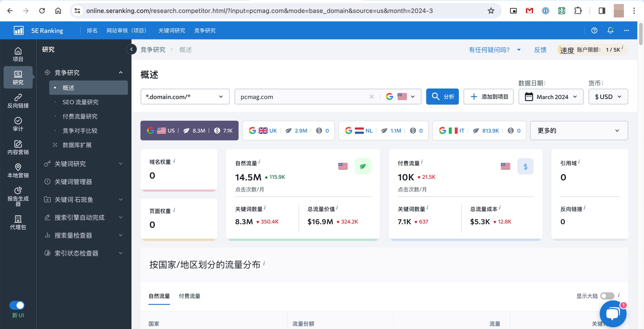Image resolution: width=644 pixels, height=329 pixels.
Task: Expand the 搜索引擎自动完成 section
Action: (121, 217)
